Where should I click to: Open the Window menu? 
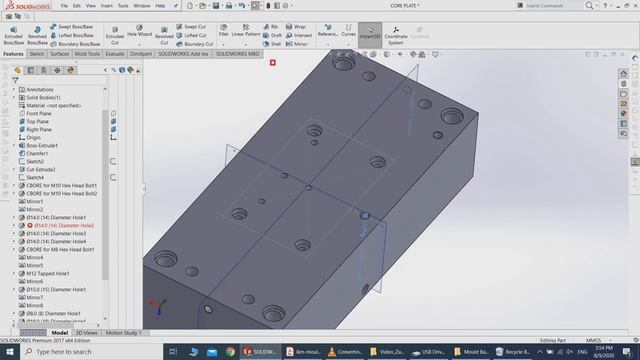coord(142,6)
